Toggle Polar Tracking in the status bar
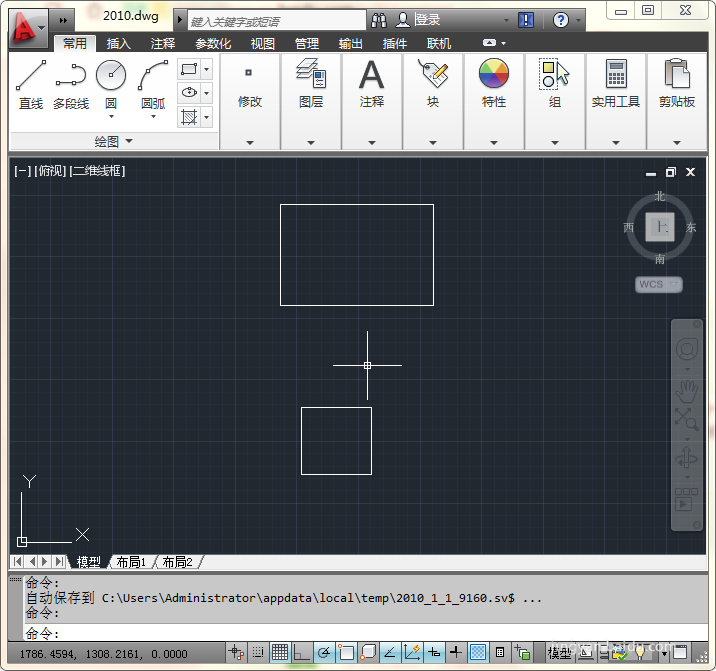The height and width of the screenshot is (671, 716). [x=324, y=653]
